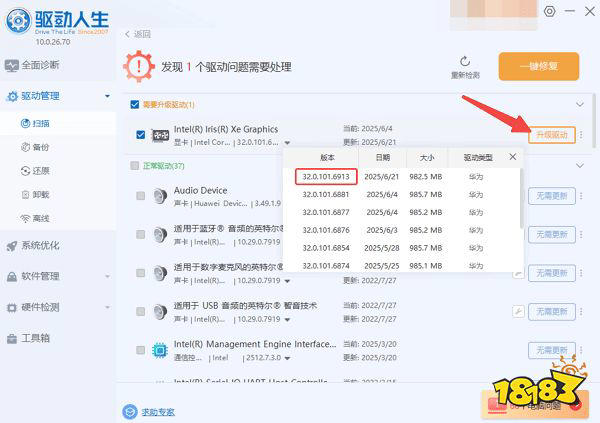Open 系统优化 rocket icon item
Image resolution: width=600 pixels, height=423 pixels.
[x=33, y=245]
